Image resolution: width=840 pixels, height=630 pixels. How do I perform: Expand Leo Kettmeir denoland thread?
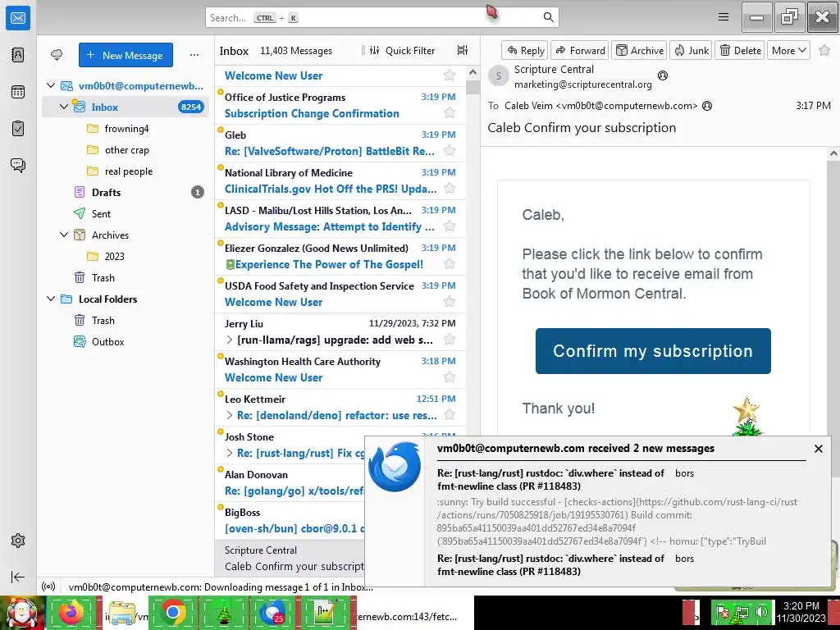[x=230, y=415]
